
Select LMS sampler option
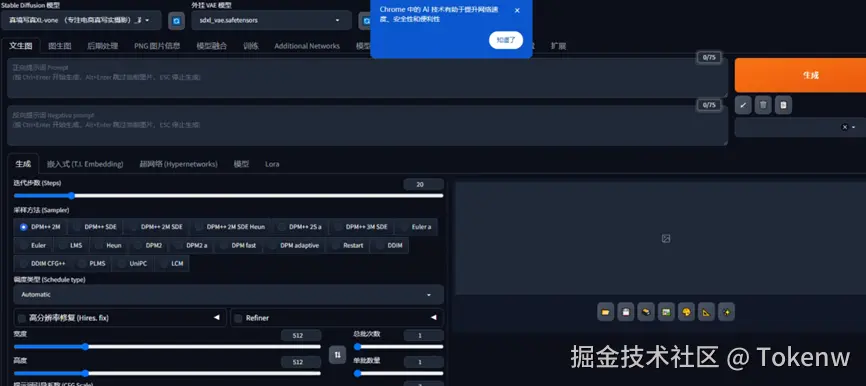[x=71, y=245]
